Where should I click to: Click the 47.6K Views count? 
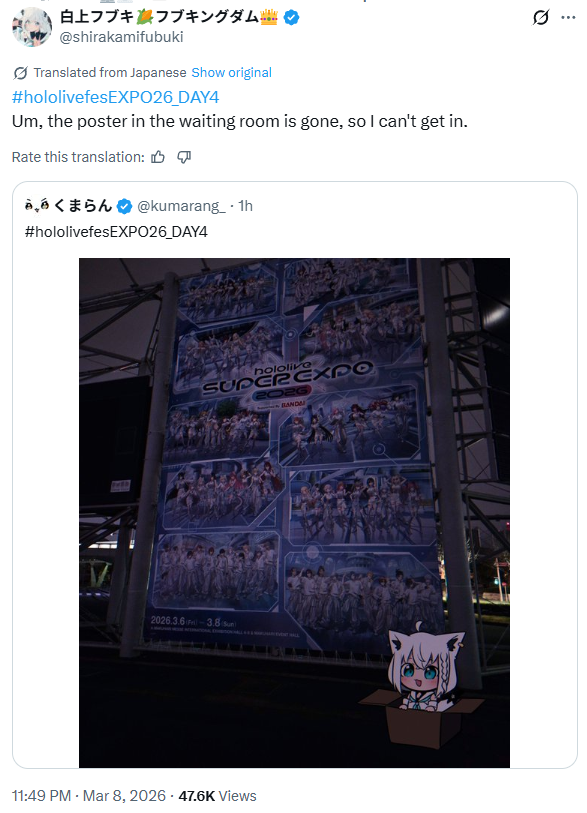click(x=217, y=796)
